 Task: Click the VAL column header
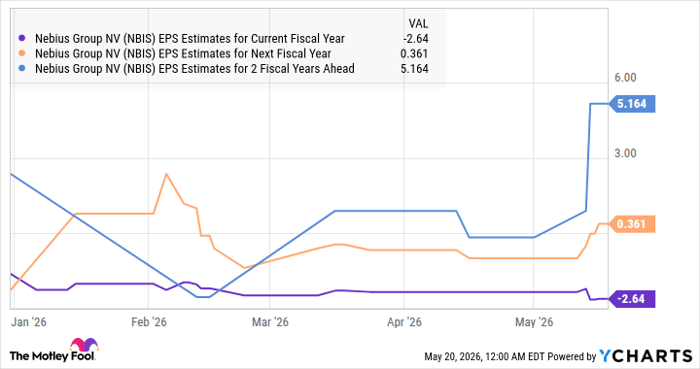[418, 24]
